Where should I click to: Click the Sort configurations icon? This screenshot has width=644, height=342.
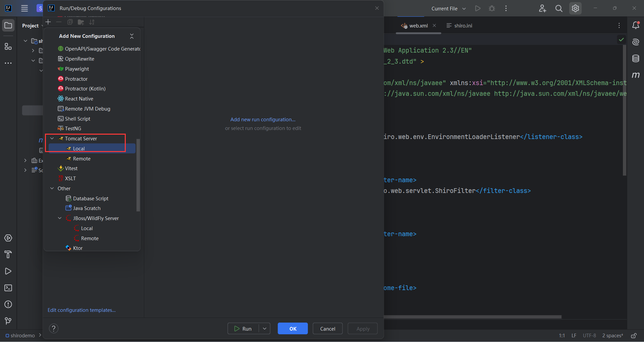[92, 22]
